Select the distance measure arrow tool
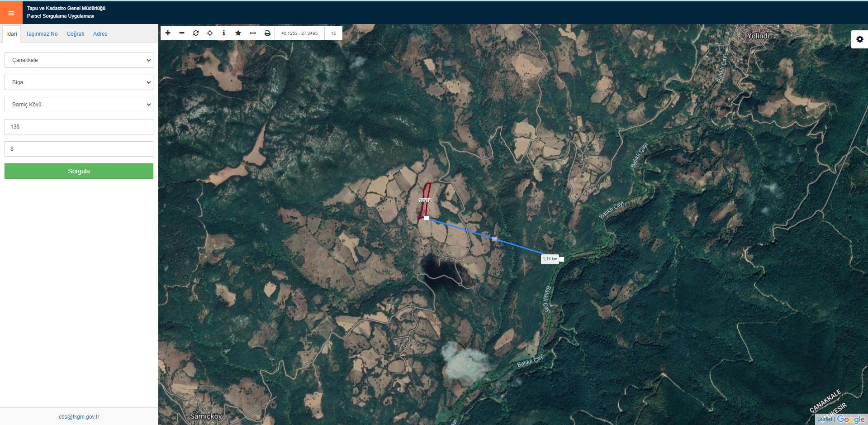868x425 pixels. tap(253, 33)
